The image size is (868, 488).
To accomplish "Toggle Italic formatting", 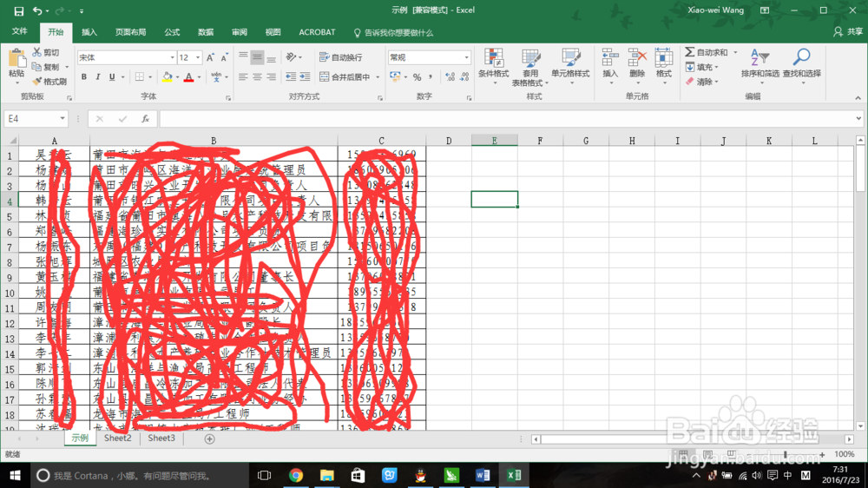I will click(x=98, y=77).
